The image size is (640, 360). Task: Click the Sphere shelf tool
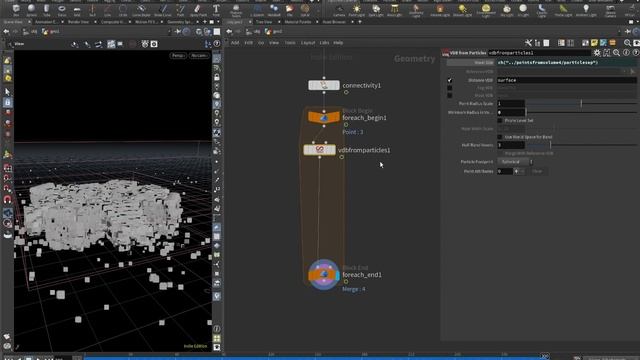pos(31,10)
